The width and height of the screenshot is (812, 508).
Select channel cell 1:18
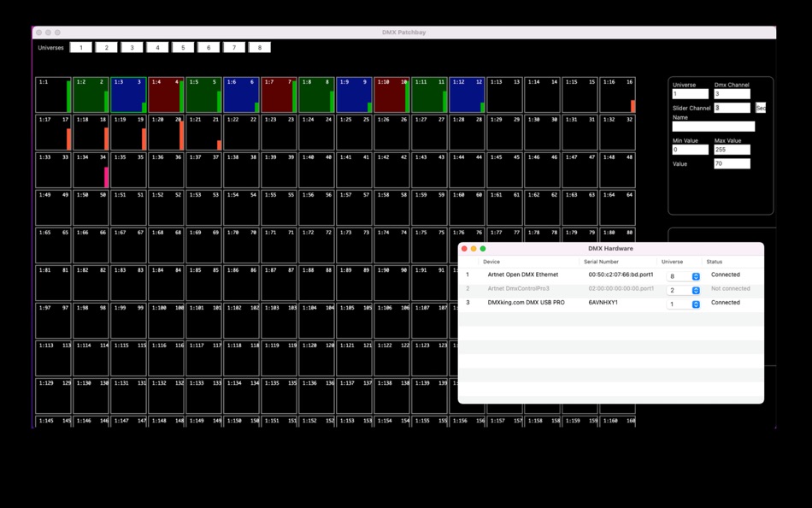pos(91,133)
